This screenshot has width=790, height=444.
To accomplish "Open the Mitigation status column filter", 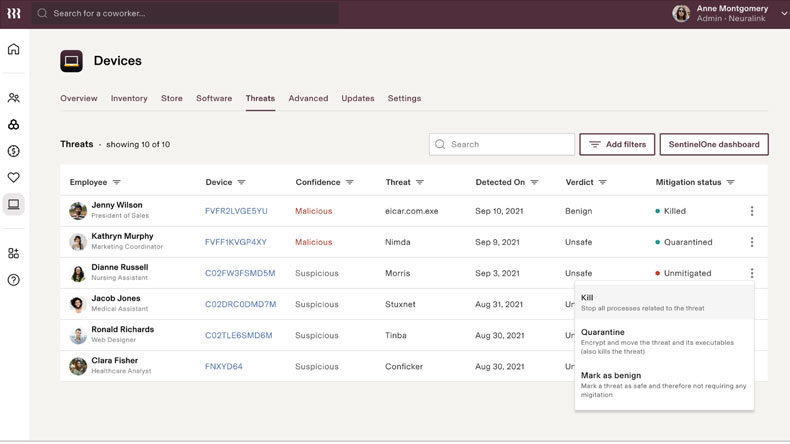I will click(731, 183).
